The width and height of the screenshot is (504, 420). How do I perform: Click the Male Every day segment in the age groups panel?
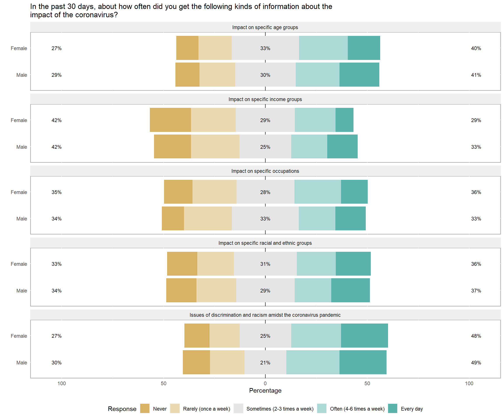pos(359,75)
